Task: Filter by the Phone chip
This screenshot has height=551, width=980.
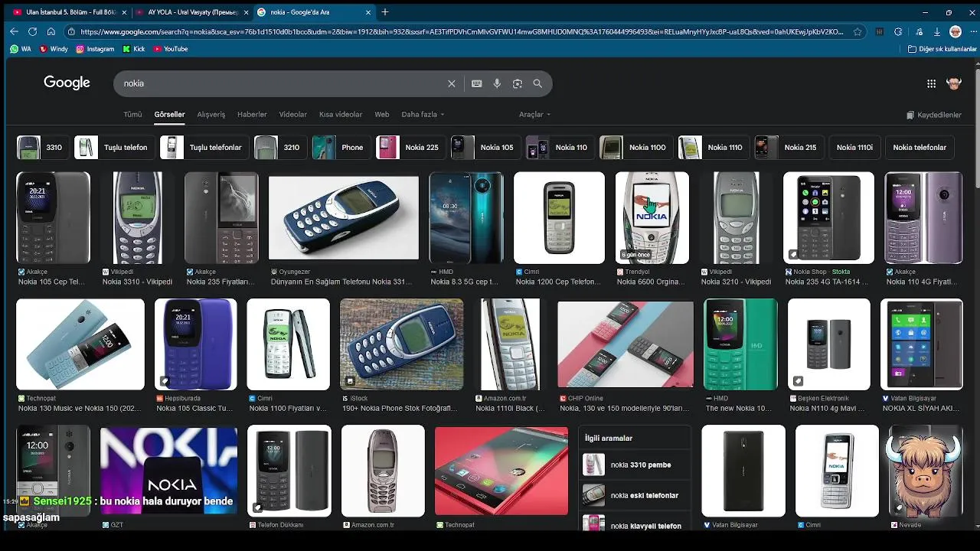Action: point(340,148)
